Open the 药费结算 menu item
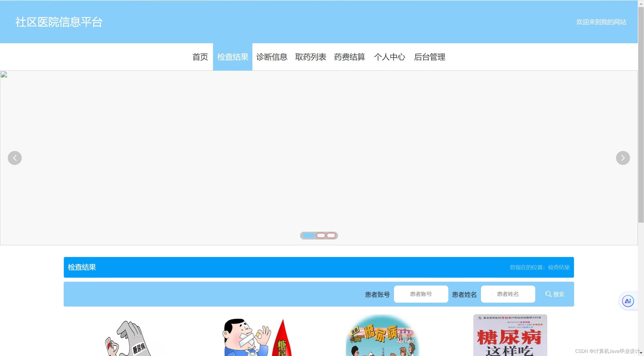Viewport: 644px width, 356px height. 349,57
